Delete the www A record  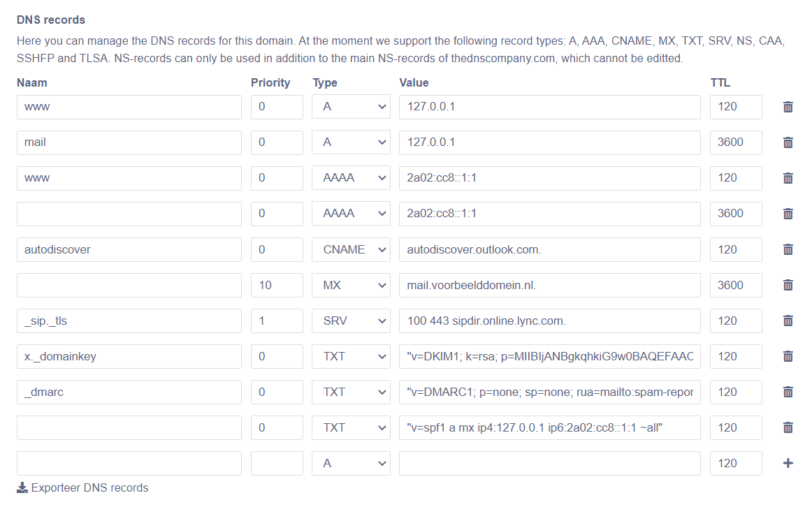tap(788, 107)
